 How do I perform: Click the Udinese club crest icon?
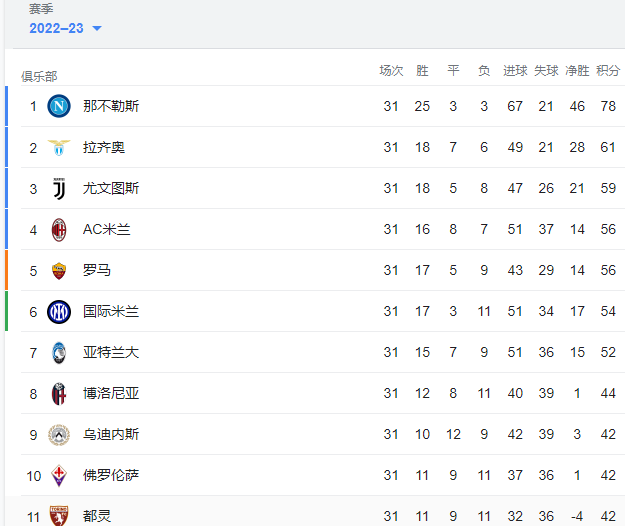(x=59, y=435)
